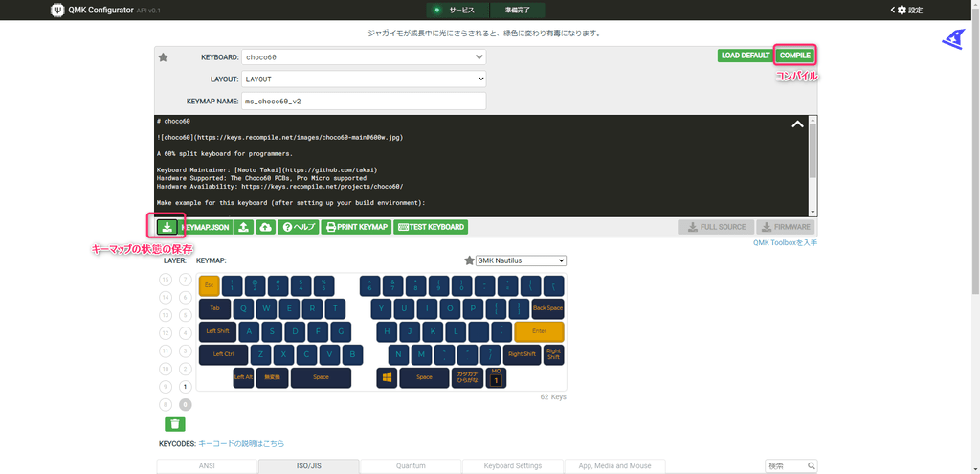Open the GMK Nautilus colorway dropdown

click(521, 260)
